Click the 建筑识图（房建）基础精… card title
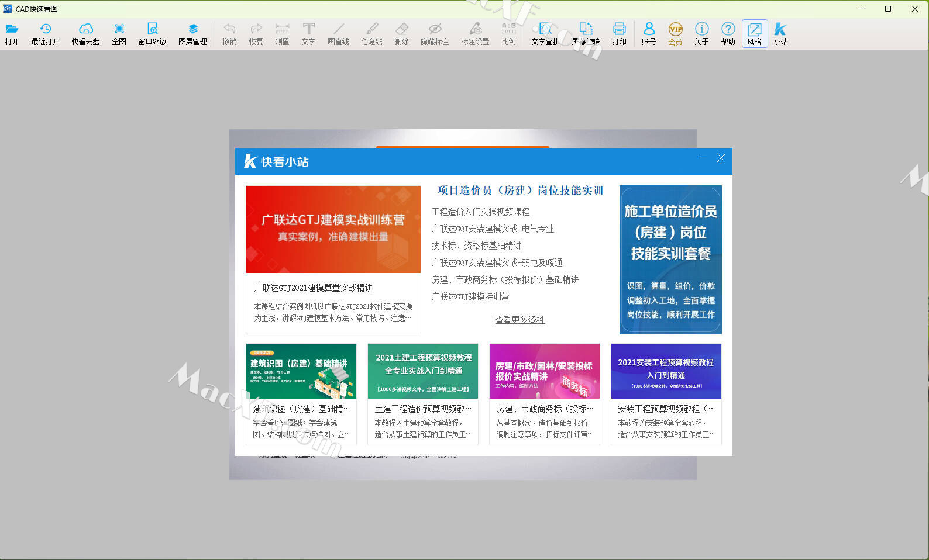Screen dimensions: 929x560 click(301, 409)
